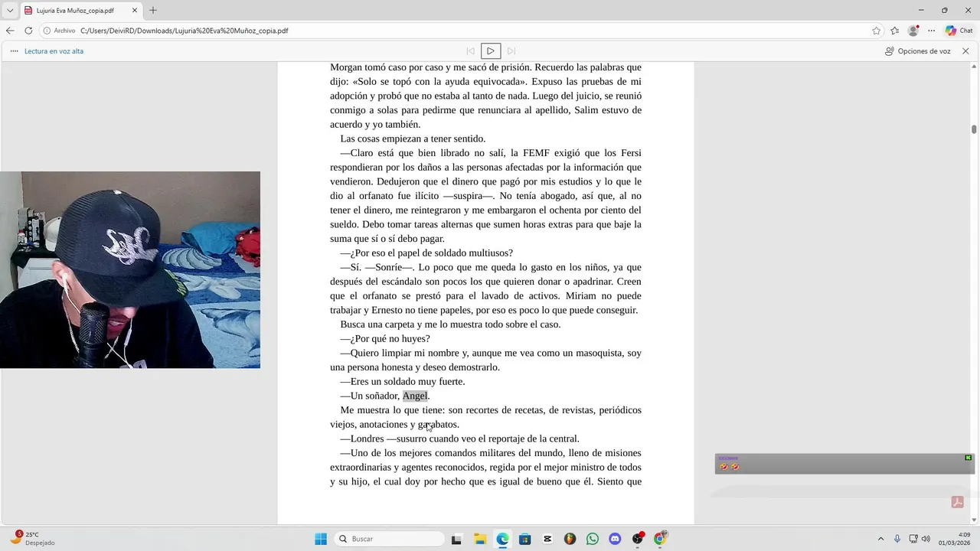
Task: Close the read-aloud toolbar
Action: [x=965, y=51]
